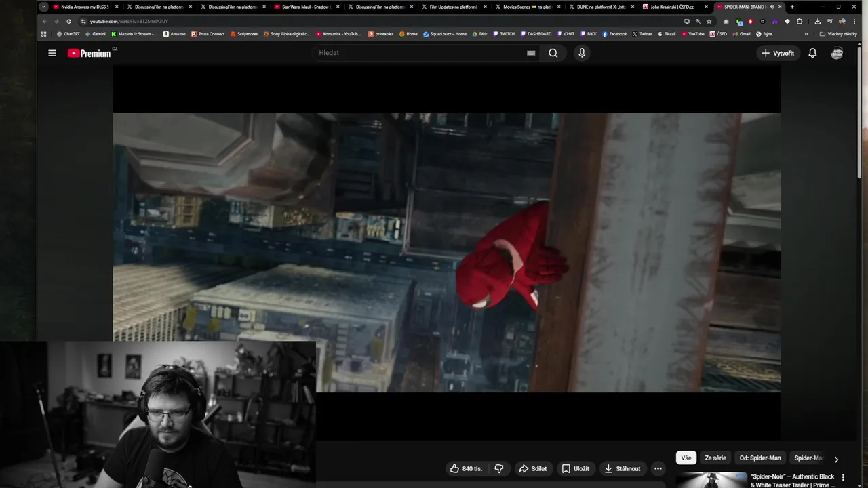Open the Gmail bookmark
The height and width of the screenshot is (488, 868).
pos(741,34)
